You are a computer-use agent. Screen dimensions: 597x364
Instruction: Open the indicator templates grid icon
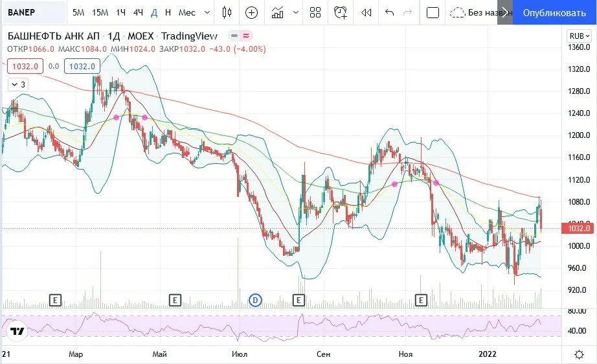coord(315,12)
